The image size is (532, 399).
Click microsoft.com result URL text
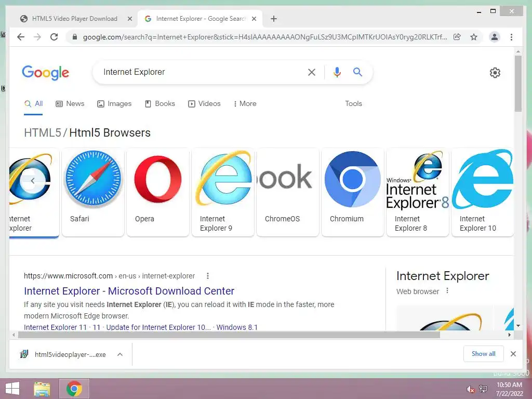click(x=109, y=276)
